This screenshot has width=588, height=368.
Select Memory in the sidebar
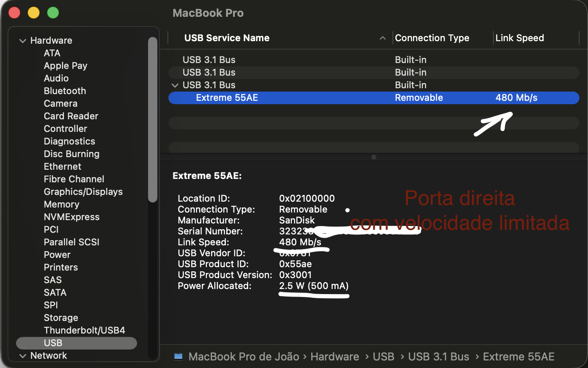(61, 205)
